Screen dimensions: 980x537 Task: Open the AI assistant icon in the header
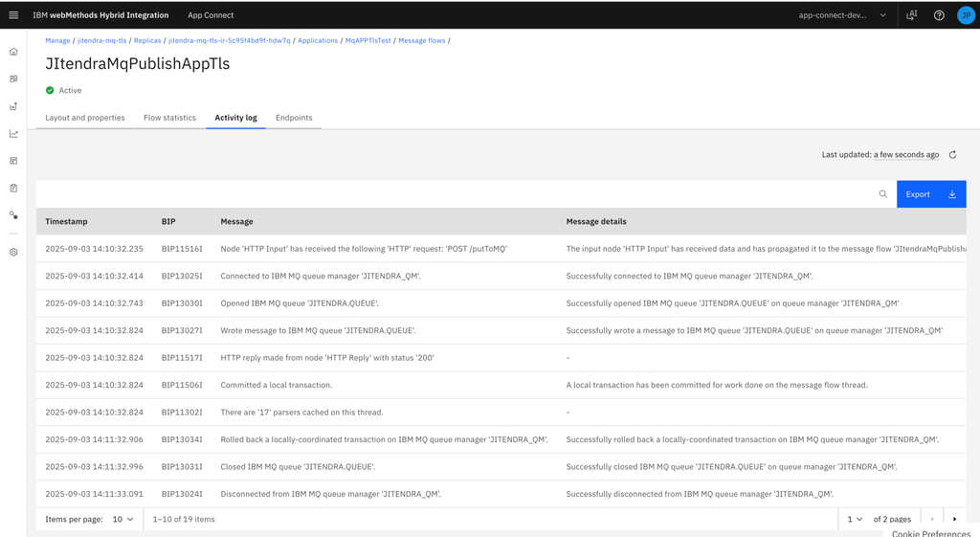tap(911, 15)
